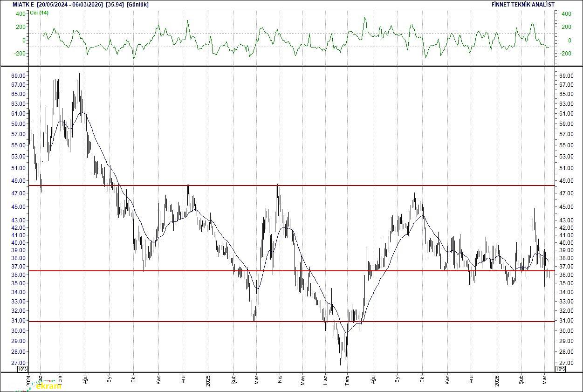Click the 2025 marker on the time axis
Screen dimensions: 583x392
[x=208, y=379]
